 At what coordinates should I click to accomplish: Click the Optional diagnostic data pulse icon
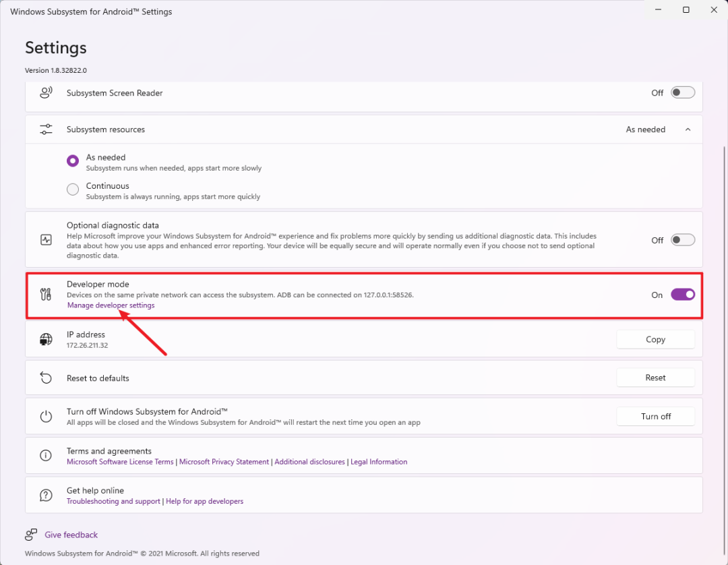click(46, 240)
